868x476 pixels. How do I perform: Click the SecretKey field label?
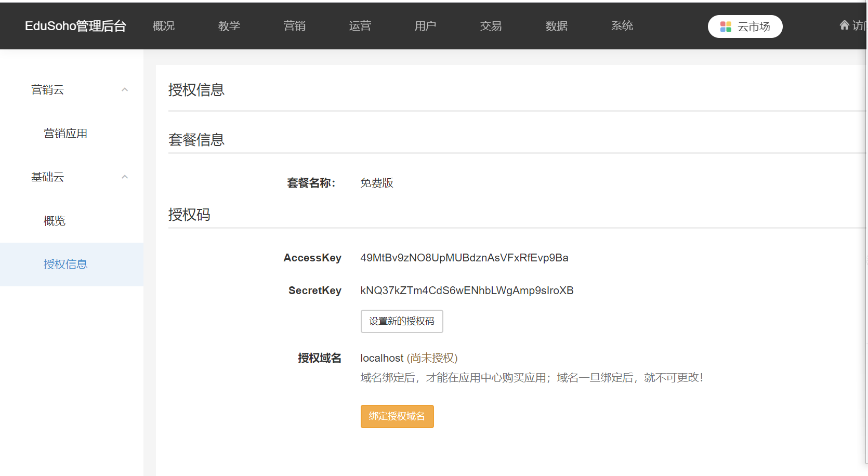pyautogui.click(x=315, y=290)
